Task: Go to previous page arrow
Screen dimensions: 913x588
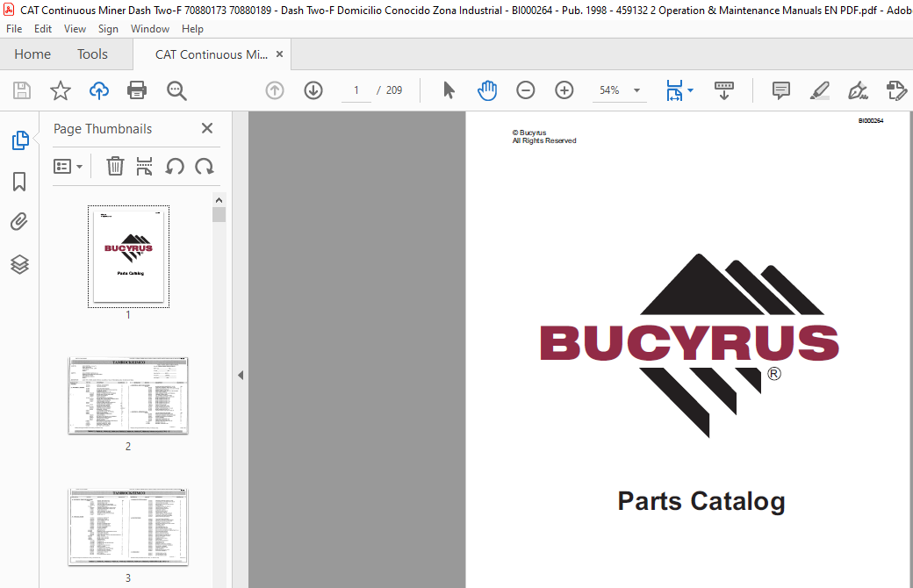Action: point(275,90)
